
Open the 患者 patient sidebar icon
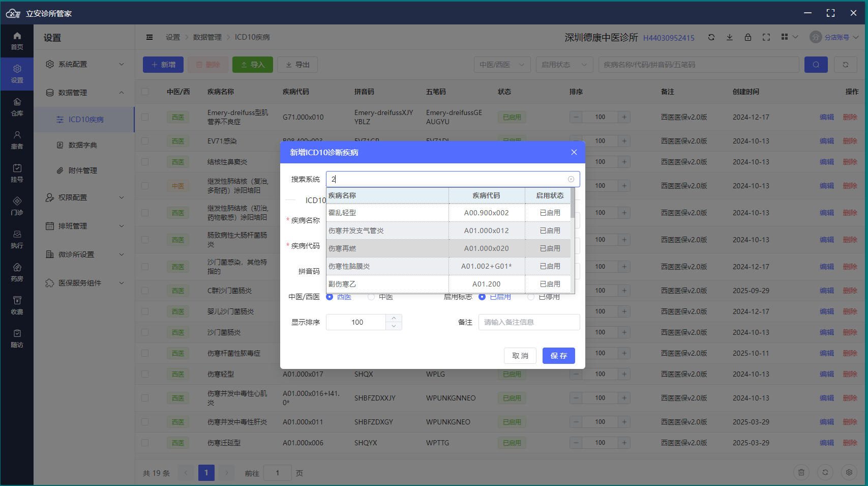pyautogui.click(x=17, y=140)
